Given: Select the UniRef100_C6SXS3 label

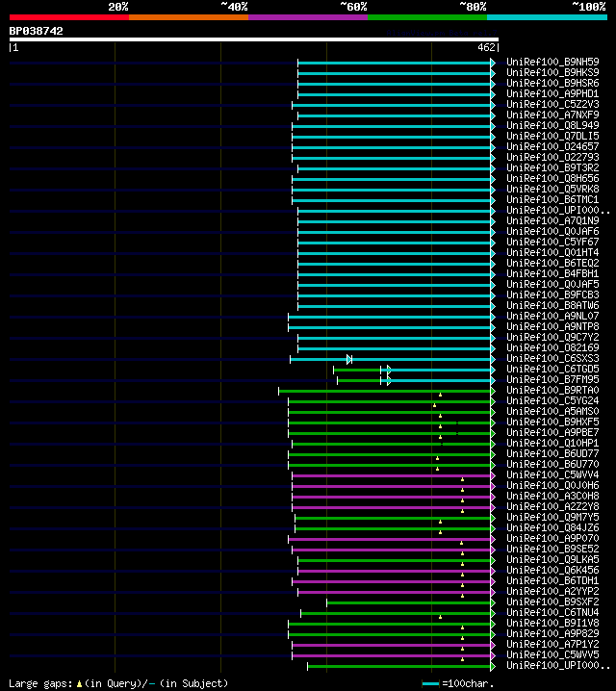Looking at the screenshot, I should (x=552, y=358).
